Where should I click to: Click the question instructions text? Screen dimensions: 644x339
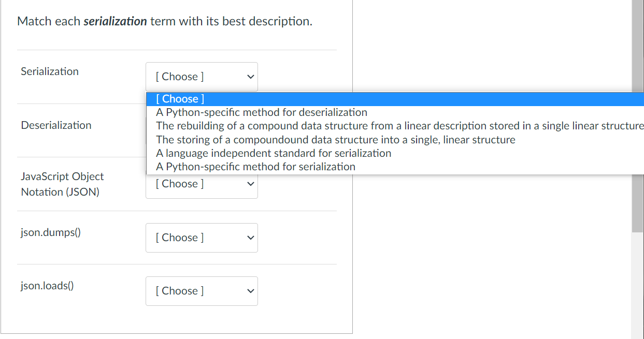coord(164,21)
